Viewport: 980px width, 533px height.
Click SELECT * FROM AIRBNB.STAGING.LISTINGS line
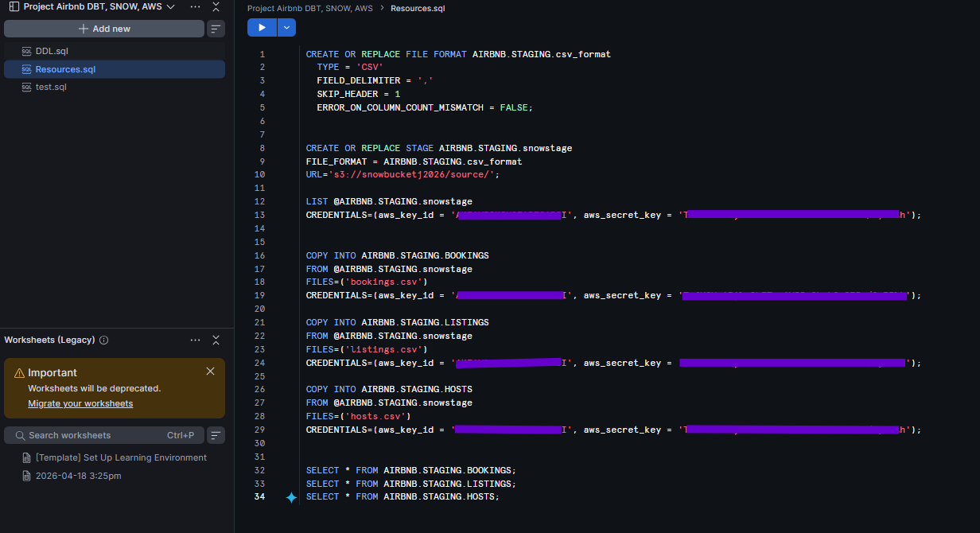411,484
